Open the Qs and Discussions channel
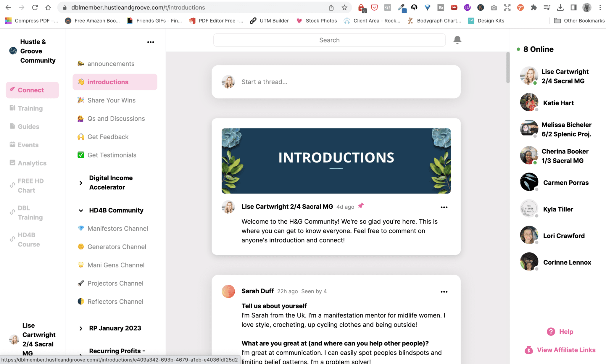The height and width of the screenshot is (364, 606). [115, 118]
